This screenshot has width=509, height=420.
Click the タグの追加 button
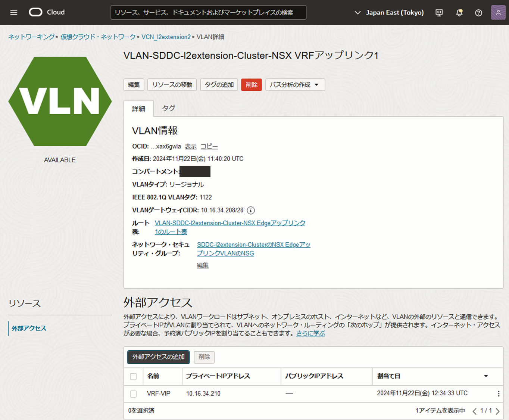coord(219,85)
